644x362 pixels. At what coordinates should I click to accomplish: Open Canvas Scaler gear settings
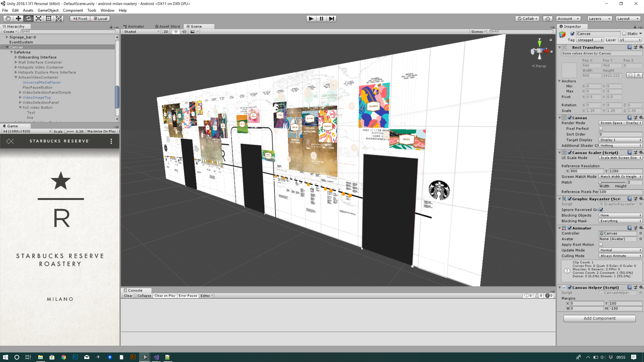click(x=641, y=153)
